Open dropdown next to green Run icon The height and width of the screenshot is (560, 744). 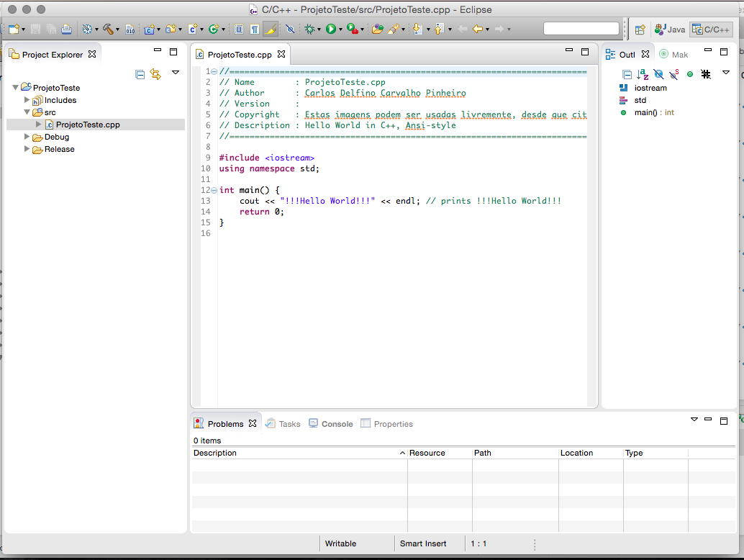click(x=340, y=30)
